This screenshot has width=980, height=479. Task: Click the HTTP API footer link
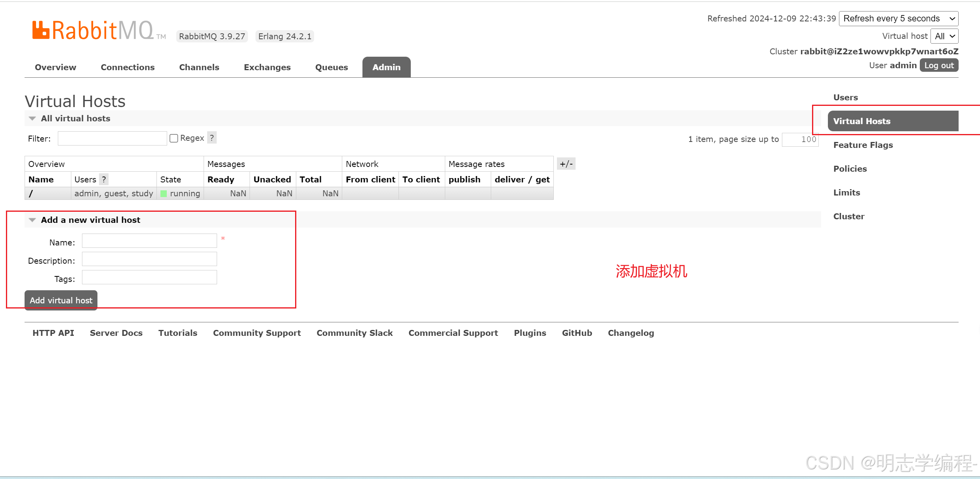pos(53,333)
